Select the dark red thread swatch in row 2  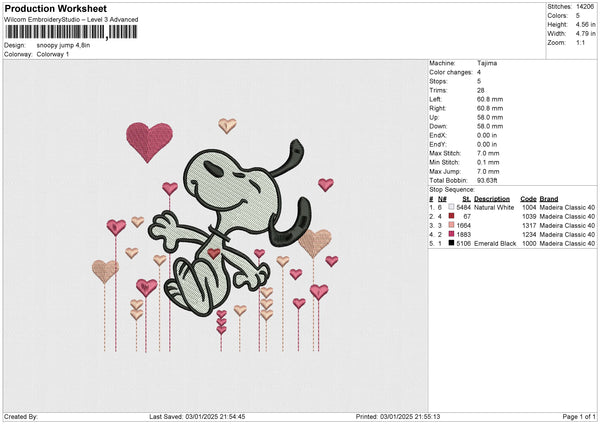pos(451,216)
